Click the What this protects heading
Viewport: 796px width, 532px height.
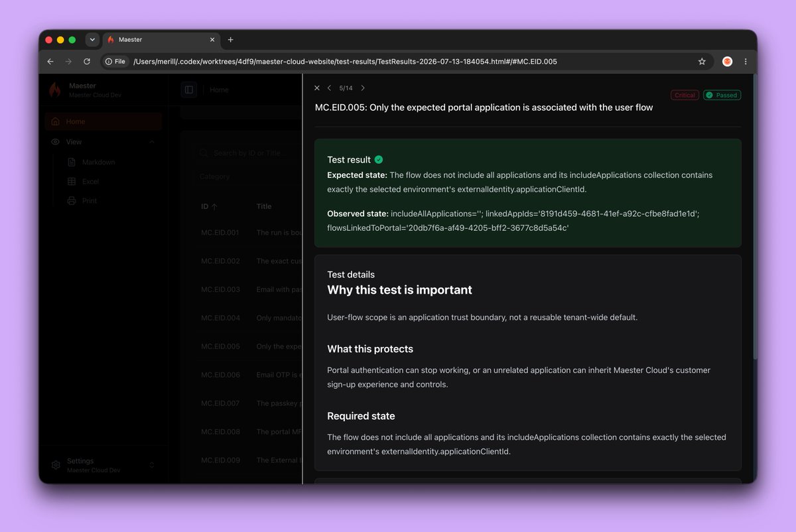(370, 349)
